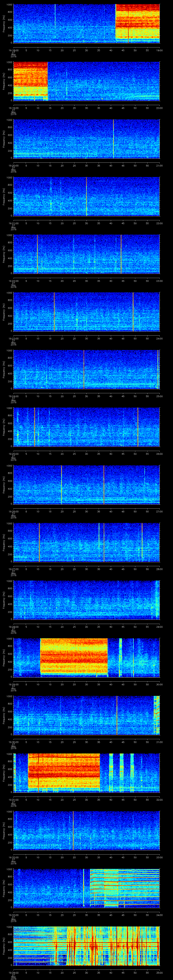Select the final 19:34:00 spectrogram panel
This screenshot has height=980, width=173.
(x=86, y=946)
